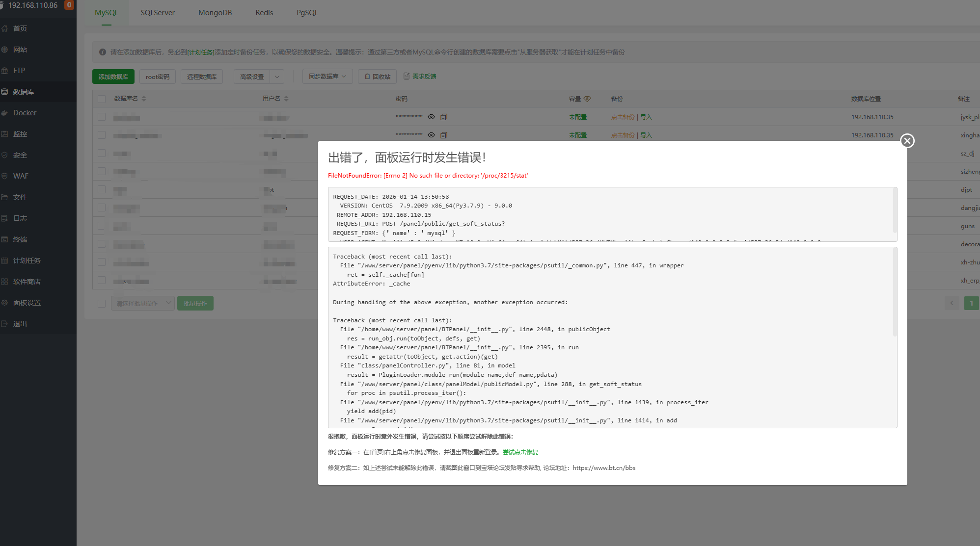Click the 回收站 trash button
Screen dimensions: 980x546
pyautogui.click(x=377, y=77)
